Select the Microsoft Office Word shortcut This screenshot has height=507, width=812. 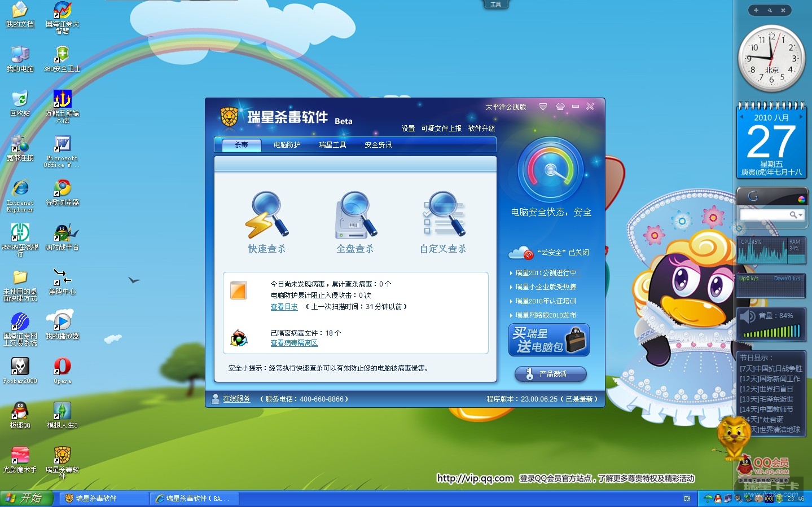coord(62,151)
